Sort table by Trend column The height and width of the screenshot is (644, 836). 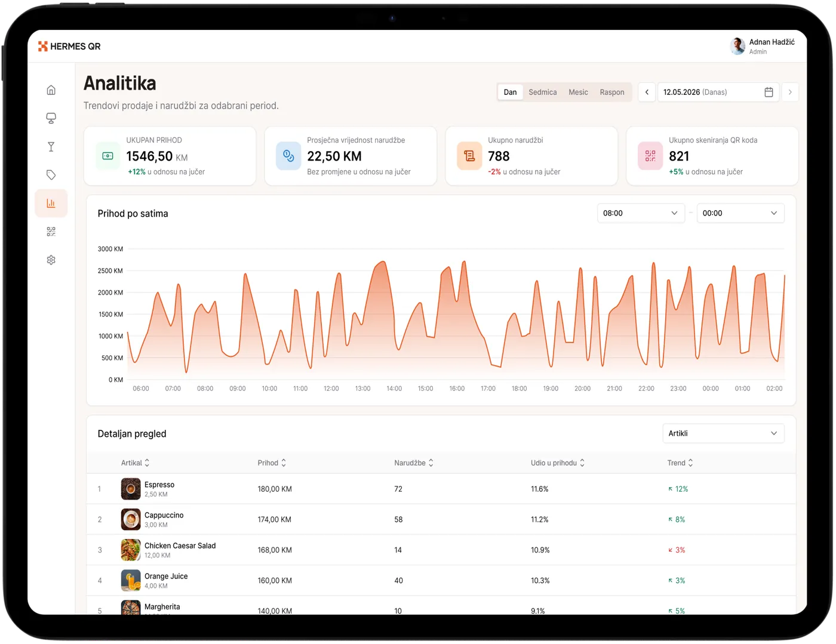click(x=680, y=463)
